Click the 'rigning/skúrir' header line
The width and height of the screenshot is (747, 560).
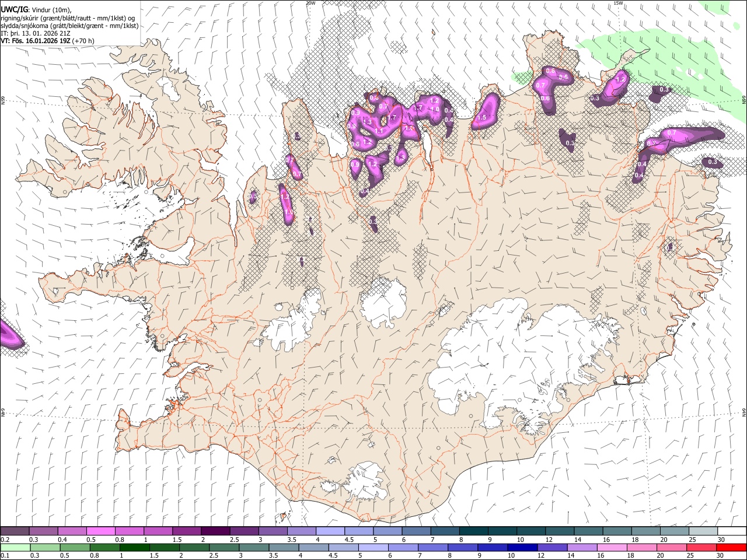tap(68, 18)
